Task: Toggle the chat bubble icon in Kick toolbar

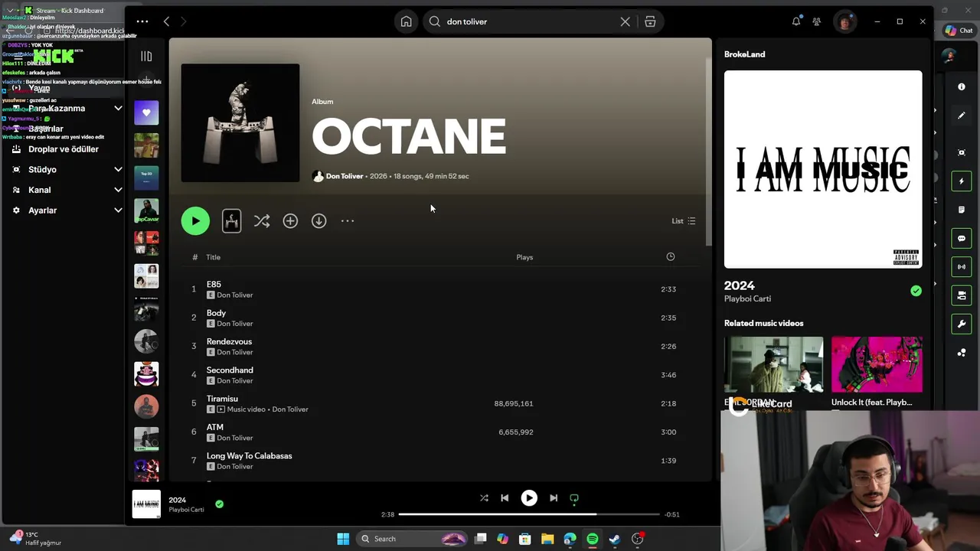Action: point(962,239)
